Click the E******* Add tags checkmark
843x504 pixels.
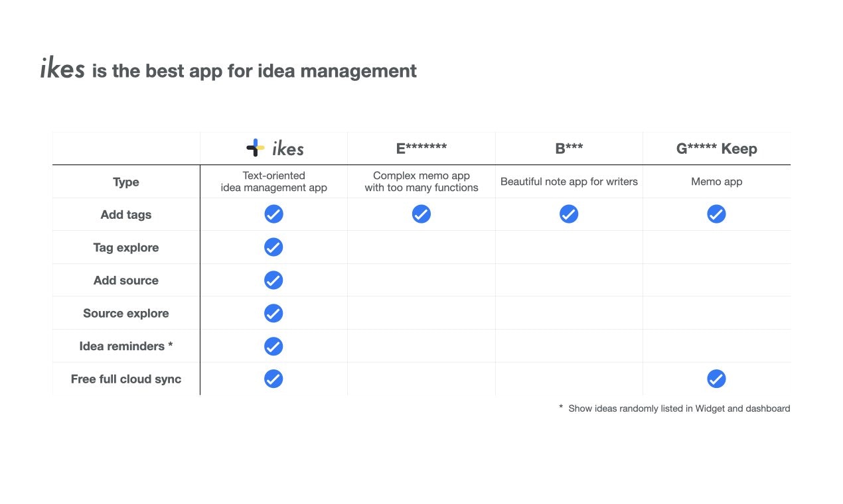(421, 214)
